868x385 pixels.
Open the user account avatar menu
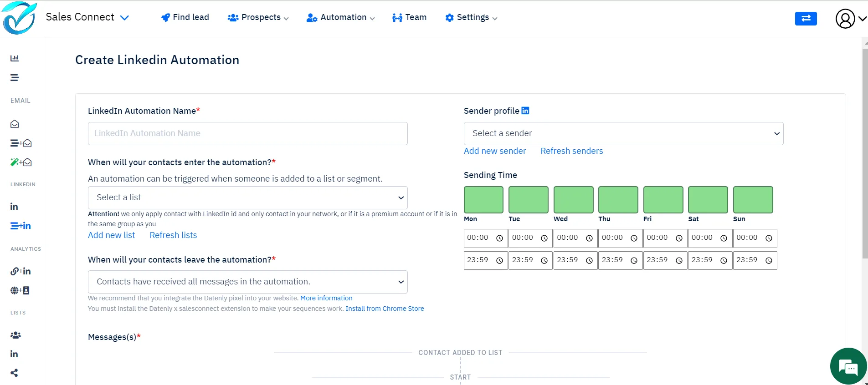pos(850,19)
